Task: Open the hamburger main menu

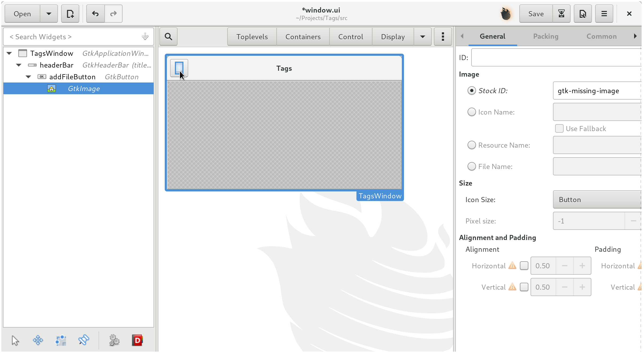Action: (604, 14)
